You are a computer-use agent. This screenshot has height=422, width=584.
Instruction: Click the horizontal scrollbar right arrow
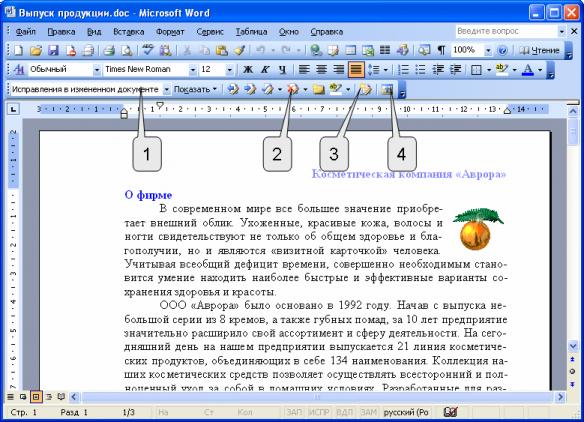tap(561, 397)
